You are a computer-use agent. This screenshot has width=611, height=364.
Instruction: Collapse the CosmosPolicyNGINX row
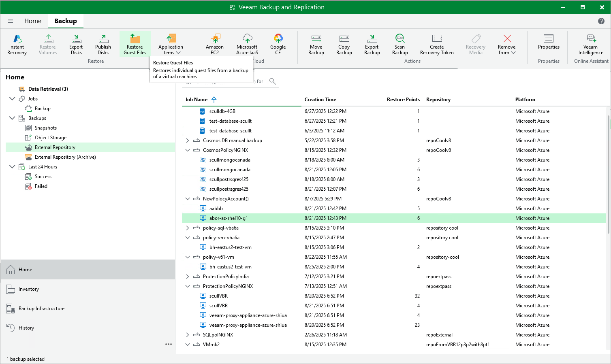coord(188,150)
